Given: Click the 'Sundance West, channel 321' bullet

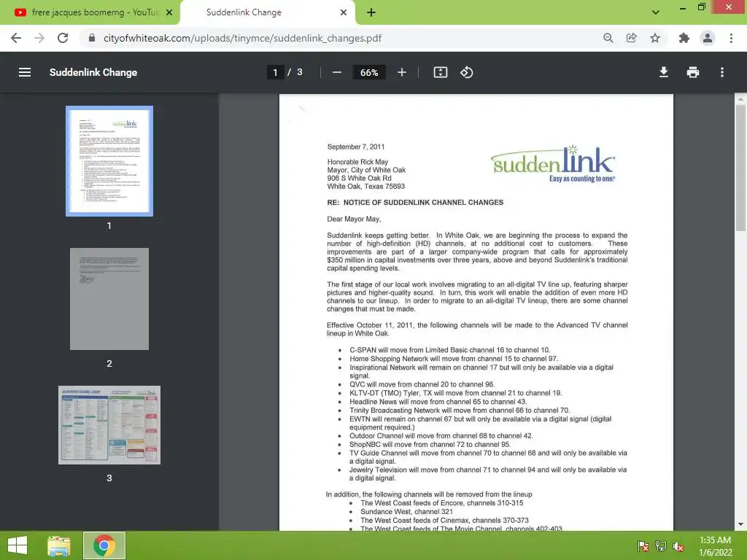Looking at the screenshot, I should (x=406, y=511).
